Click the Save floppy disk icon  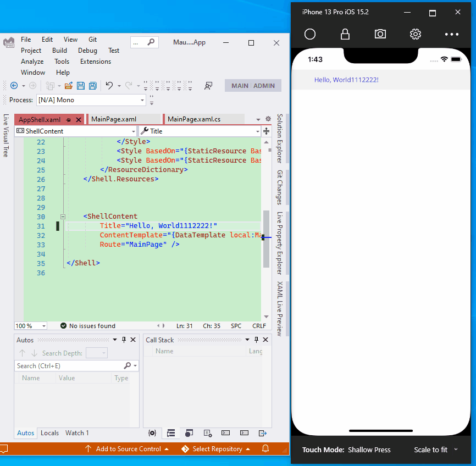(x=81, y=86)
